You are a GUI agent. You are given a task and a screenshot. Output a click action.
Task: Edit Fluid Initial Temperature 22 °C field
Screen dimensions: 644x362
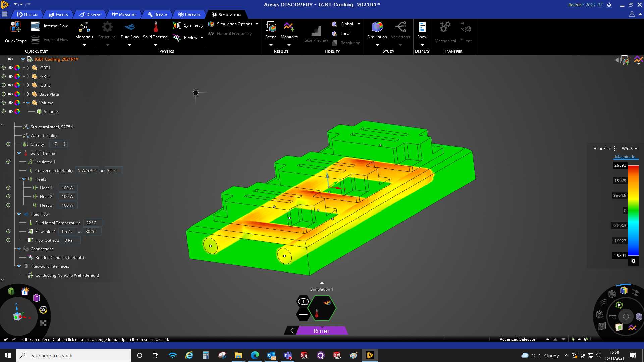point(93,223)
